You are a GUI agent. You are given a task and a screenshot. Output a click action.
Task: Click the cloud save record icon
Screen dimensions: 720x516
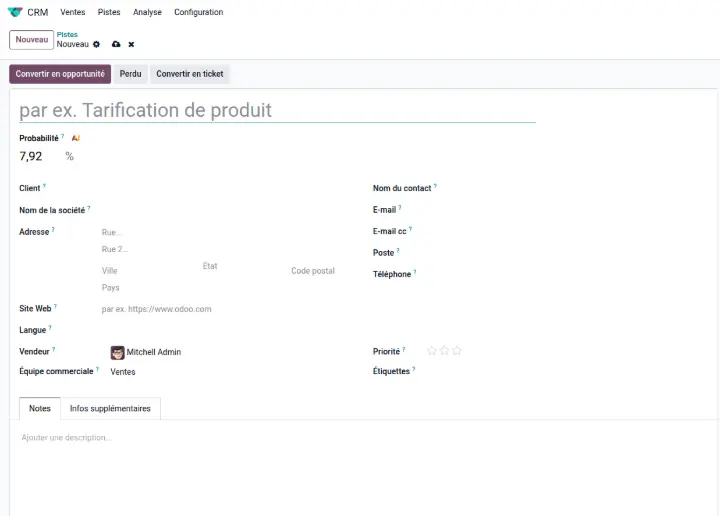pos(116,44)
